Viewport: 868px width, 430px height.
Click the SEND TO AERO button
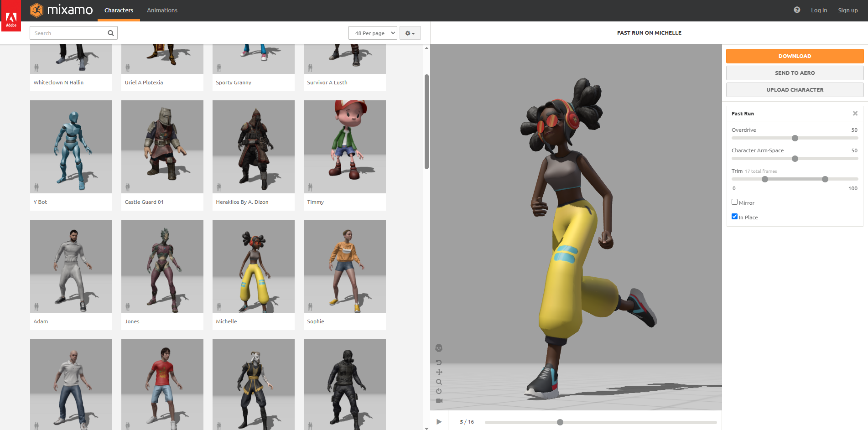pos(795,73)
